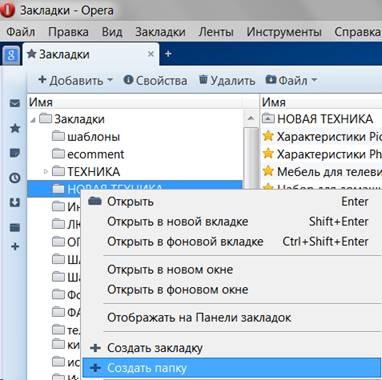
Task: Open the History clock sidebar icon
Action: coord(15,178)
